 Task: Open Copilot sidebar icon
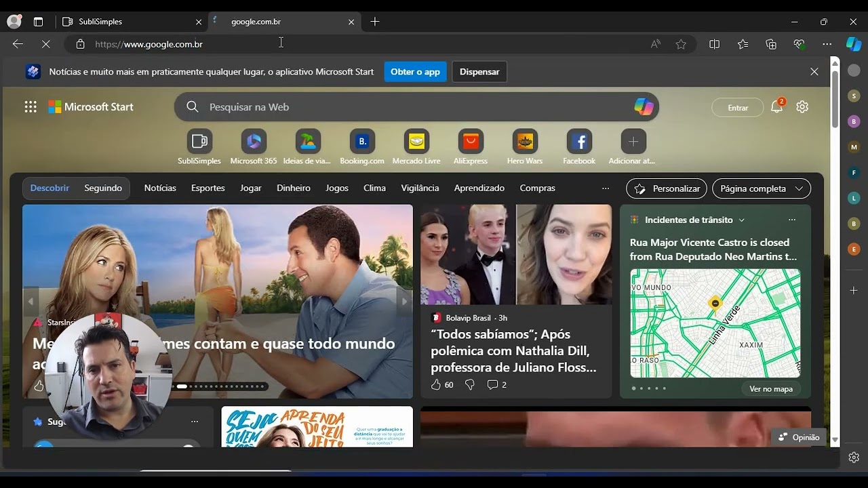tap(854, 44)
